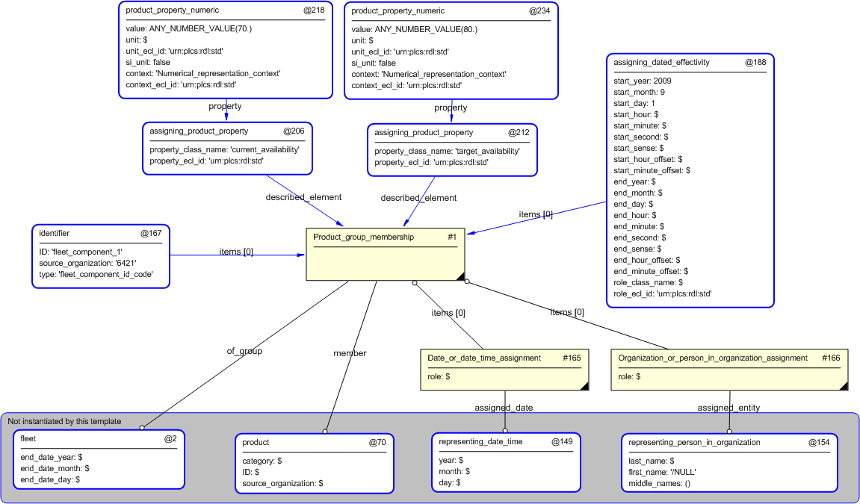Click items [0] label from assigning_dated_effectivity
The height and width of the screenshot is (504, 860).
pos(536,215)
